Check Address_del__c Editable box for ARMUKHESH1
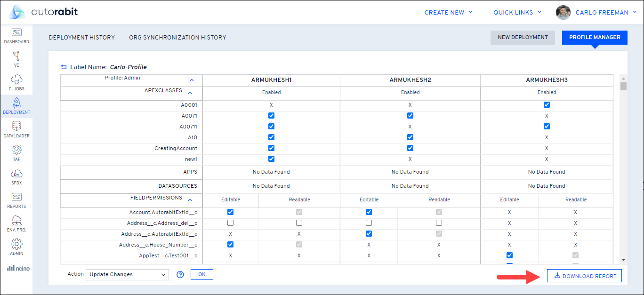The width and height of the screenshot is (644, 295). 230,223
